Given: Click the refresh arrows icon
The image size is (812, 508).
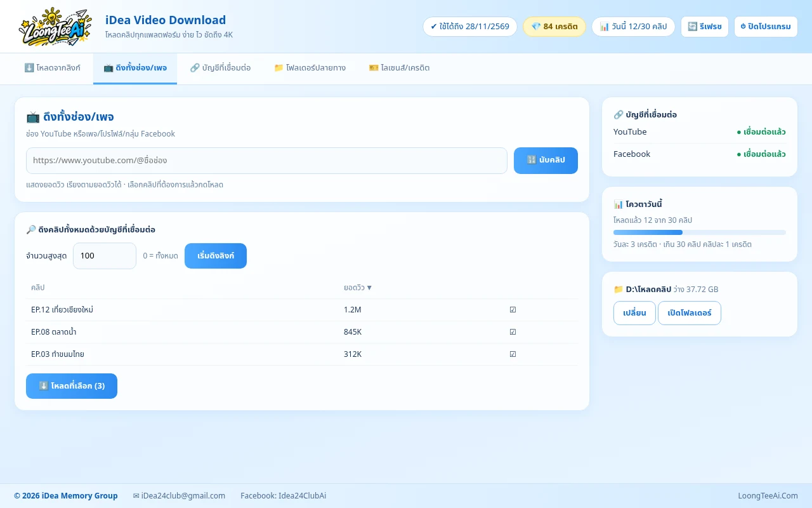Looking at the screenshot, I should [693, 27].
